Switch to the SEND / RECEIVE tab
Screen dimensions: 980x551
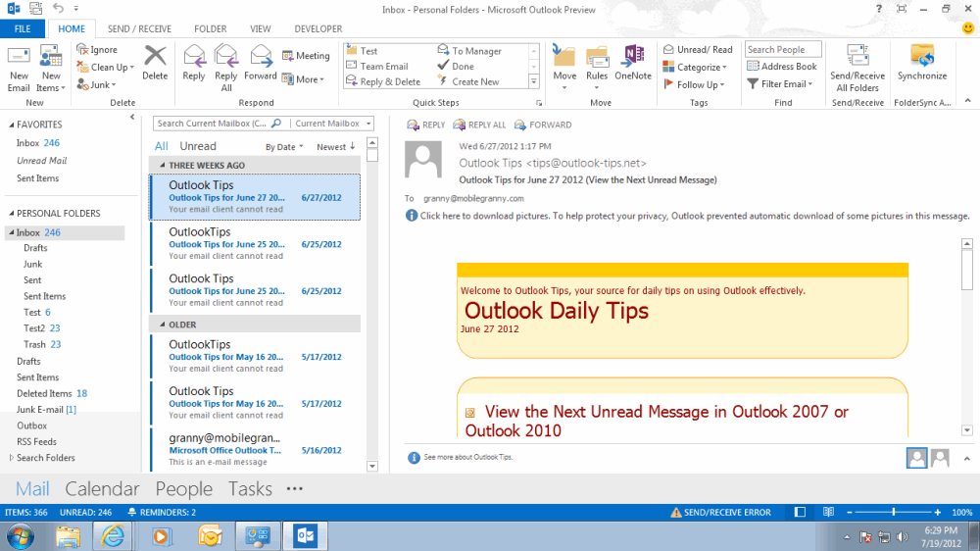(139, 28)
